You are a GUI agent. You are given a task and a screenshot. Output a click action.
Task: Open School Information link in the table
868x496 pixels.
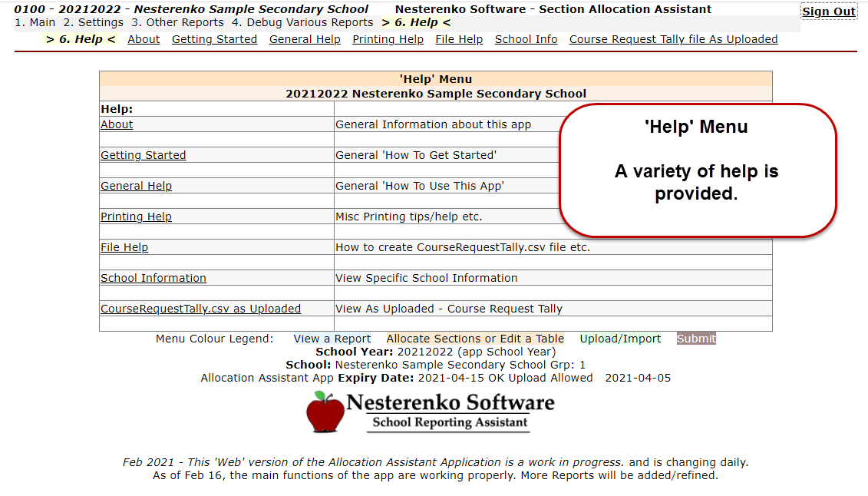pos(153,278)
